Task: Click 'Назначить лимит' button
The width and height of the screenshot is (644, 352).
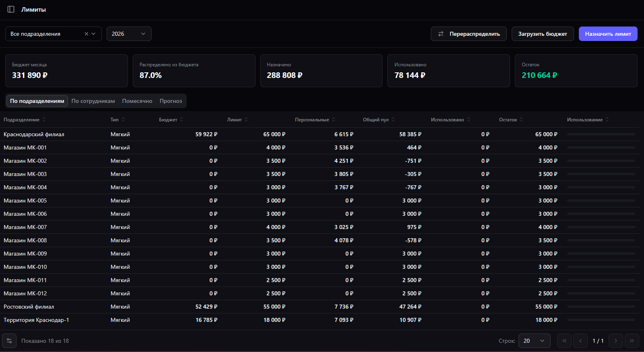Action: 608,34
